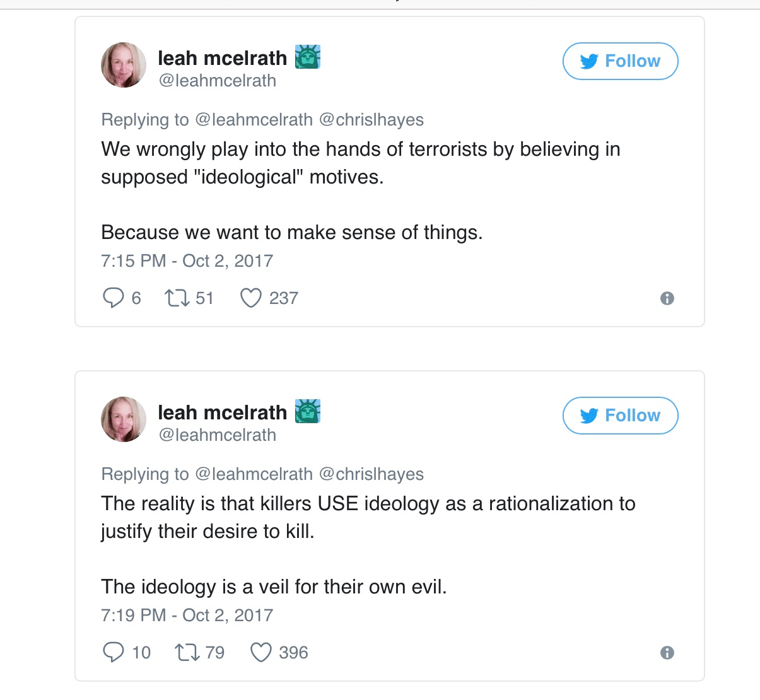760x700 pixels.
Task: Open profile avatar in second tweet
Action: point(124,419)
